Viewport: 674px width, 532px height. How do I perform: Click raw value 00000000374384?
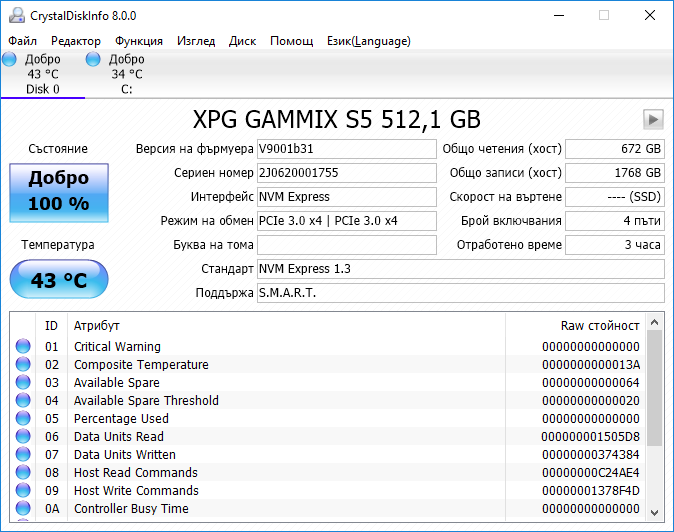(x=591, y=455)
